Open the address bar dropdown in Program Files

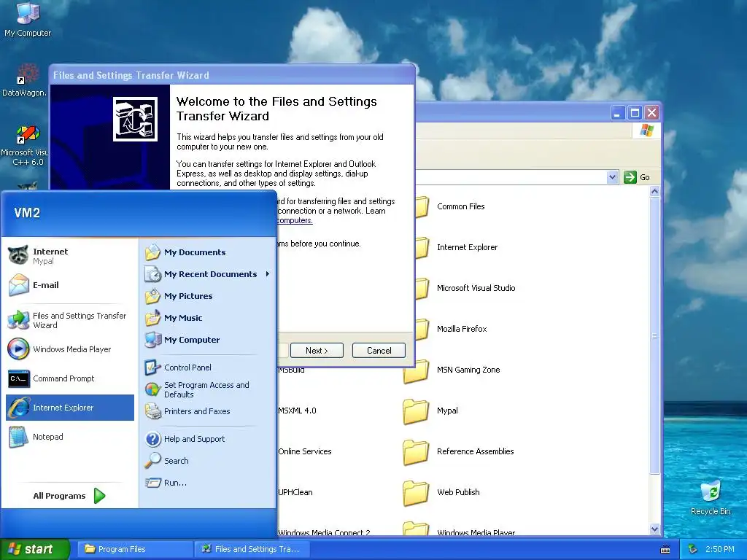(613, 177)
